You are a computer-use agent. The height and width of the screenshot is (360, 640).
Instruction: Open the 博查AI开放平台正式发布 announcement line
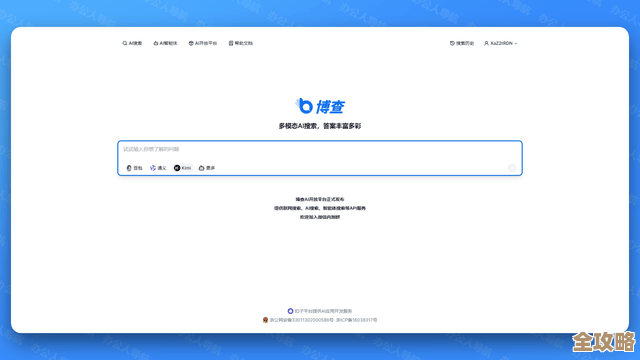pyautogui.click(x=320, y=199)
